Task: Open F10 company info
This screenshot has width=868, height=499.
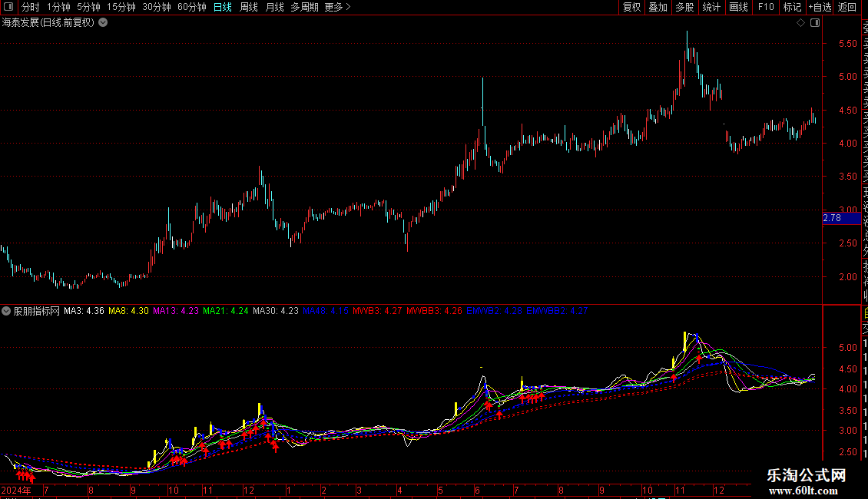Action: 766,7
